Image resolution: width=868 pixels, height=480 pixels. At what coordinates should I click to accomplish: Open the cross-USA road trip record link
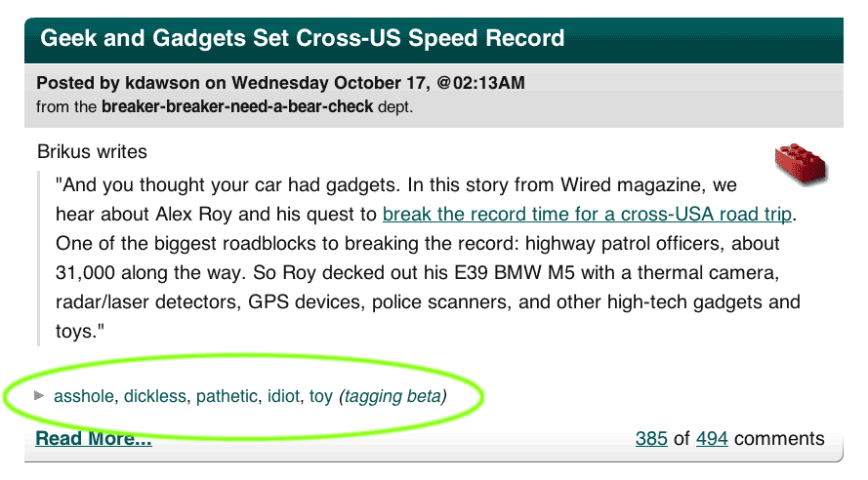[587, 214]
